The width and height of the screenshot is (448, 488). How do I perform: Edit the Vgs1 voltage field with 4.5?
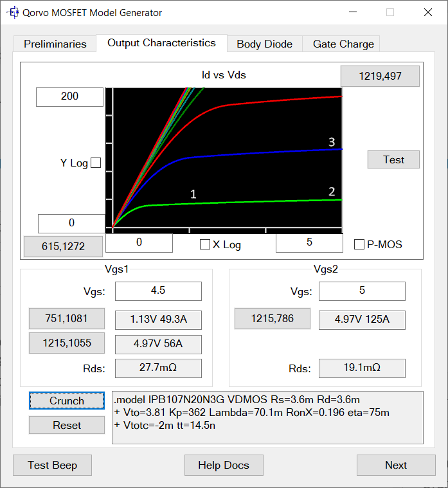(x=158, y=291)
